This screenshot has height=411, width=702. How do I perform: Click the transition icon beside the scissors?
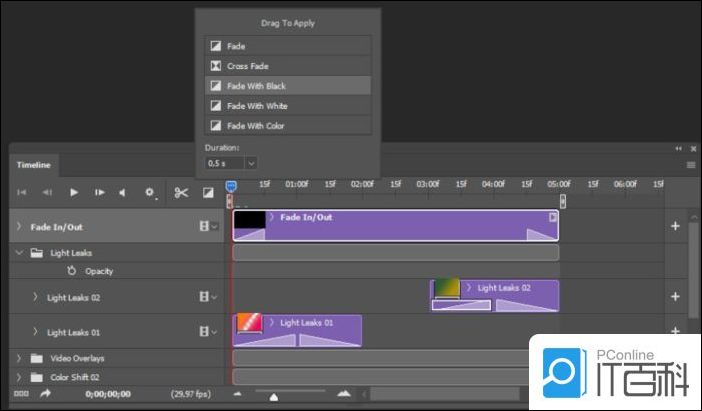[208, 192]
